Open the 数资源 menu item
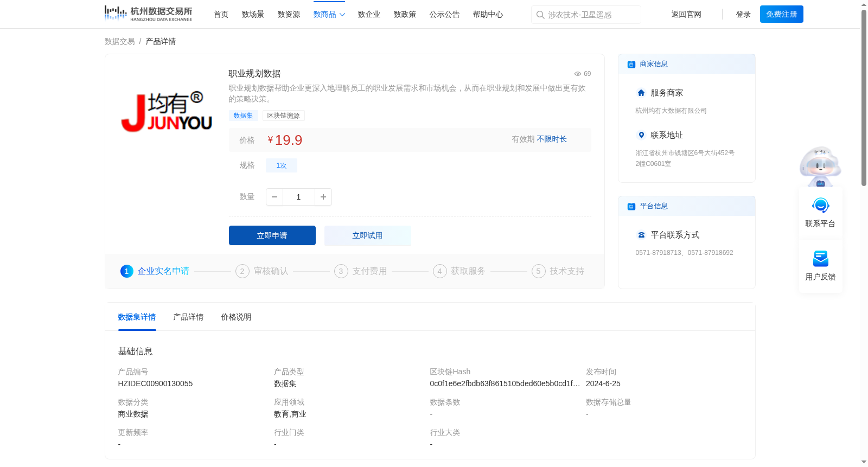Screen dimensions: 868x467 (x=289, y=15)
